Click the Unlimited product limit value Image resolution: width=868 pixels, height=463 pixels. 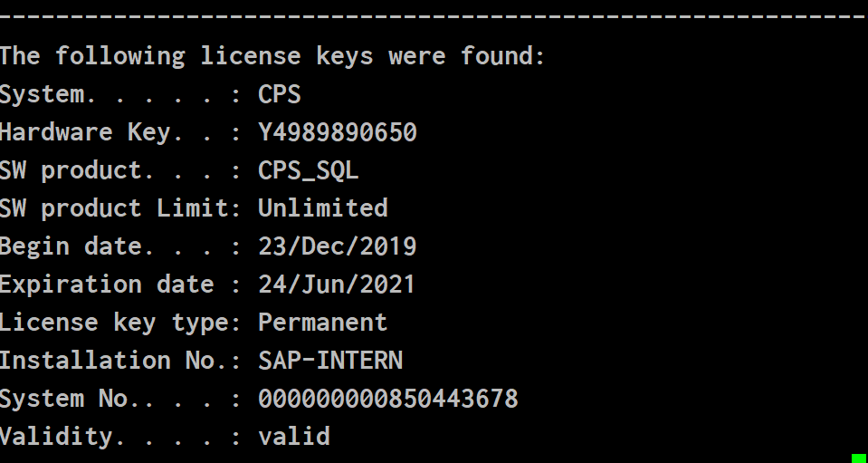pyautogui.click(x=323, y=208)
